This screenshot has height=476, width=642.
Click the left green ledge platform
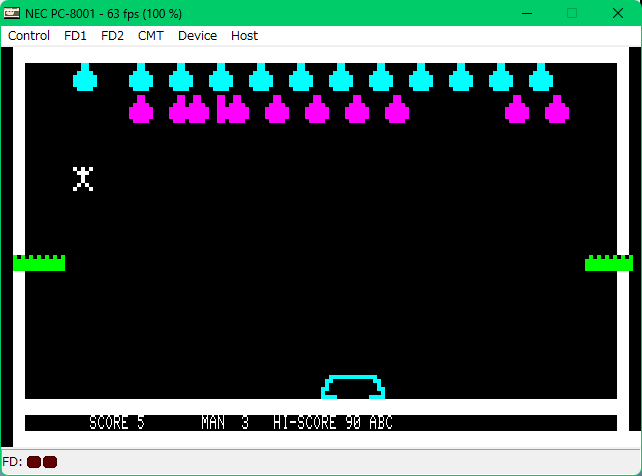[39, 263]
